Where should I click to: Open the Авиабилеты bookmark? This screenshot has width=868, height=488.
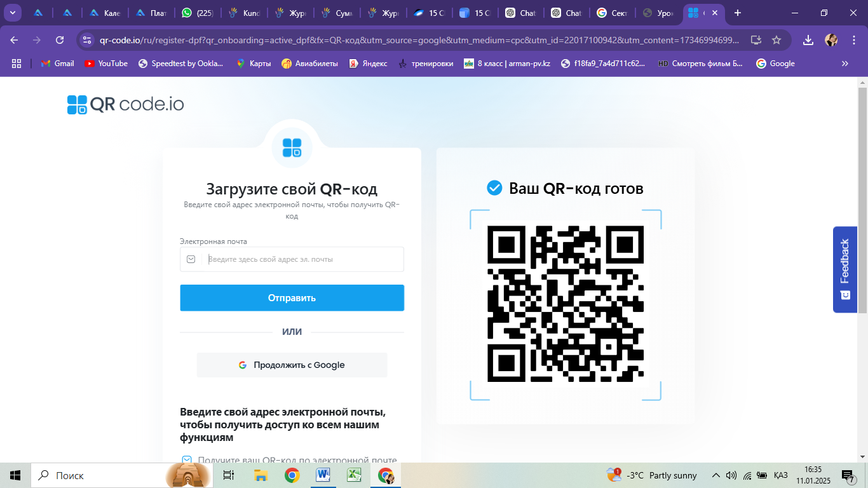tap(310, 64)
